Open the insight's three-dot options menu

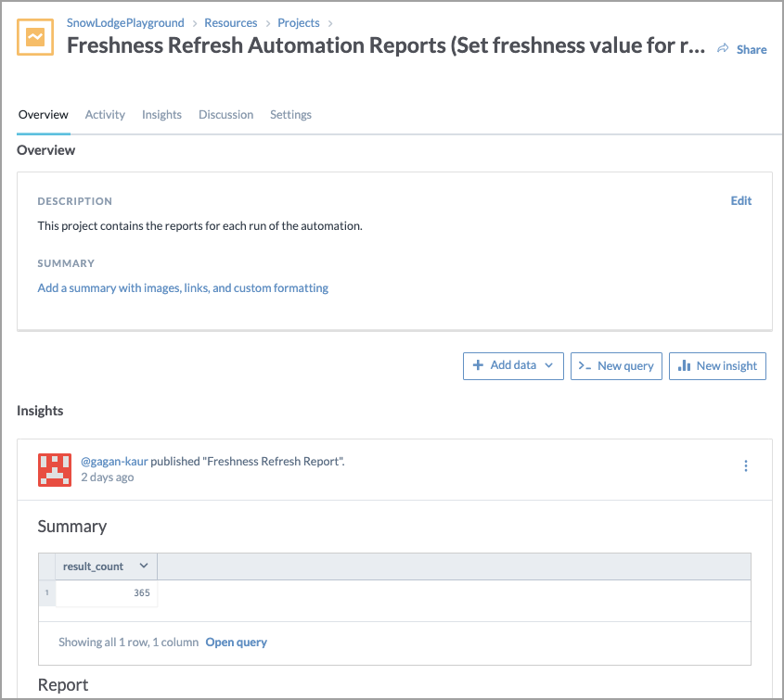tap(746, 465)
